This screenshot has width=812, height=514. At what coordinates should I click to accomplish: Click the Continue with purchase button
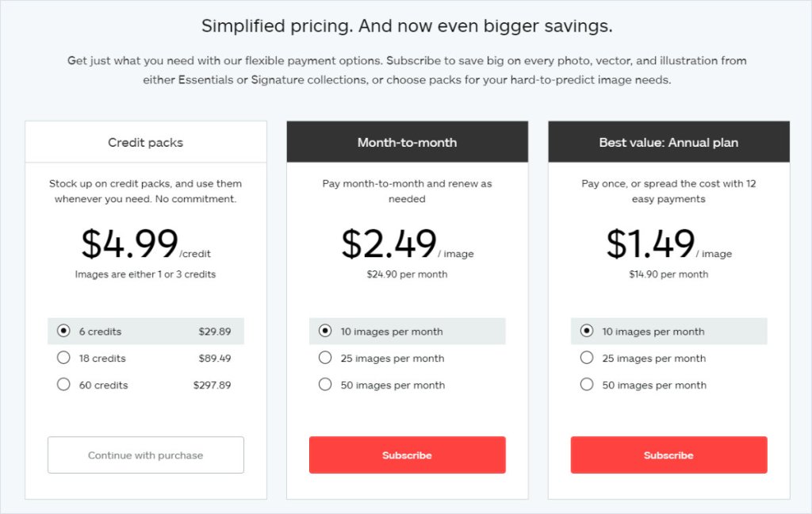(146, 455)
